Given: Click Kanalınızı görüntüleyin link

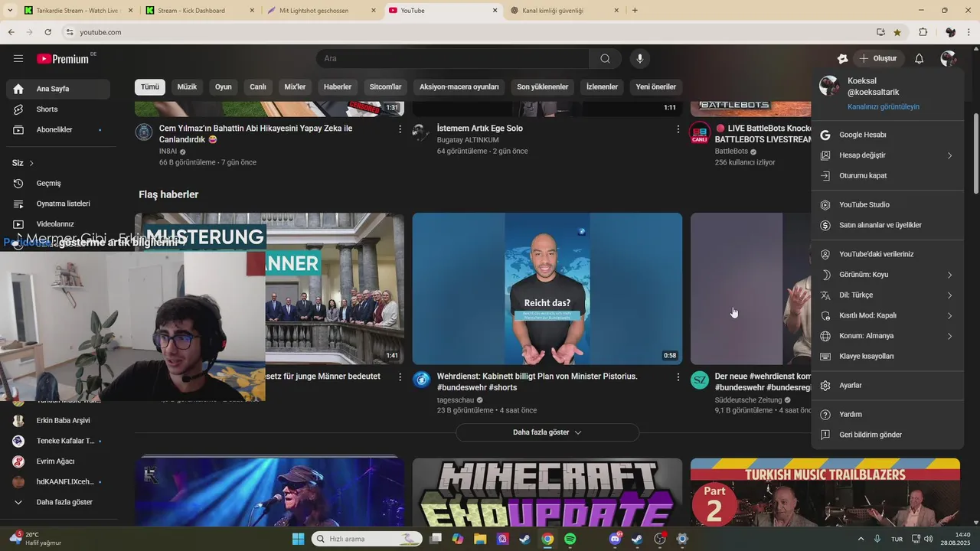Looking at the screenshot, I should 884,106.
